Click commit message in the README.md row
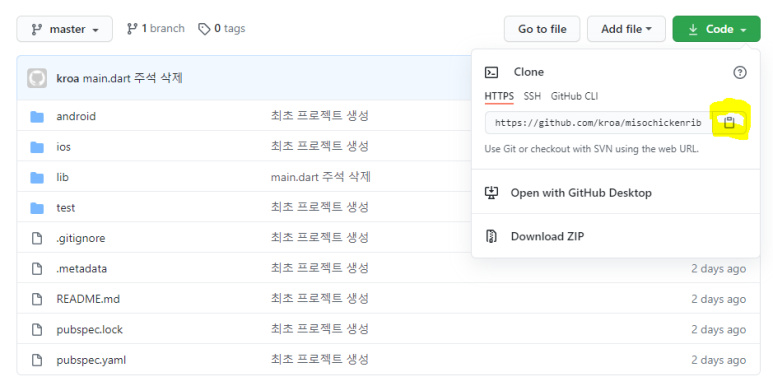This screenshot has width=773, height=386. 319,299
